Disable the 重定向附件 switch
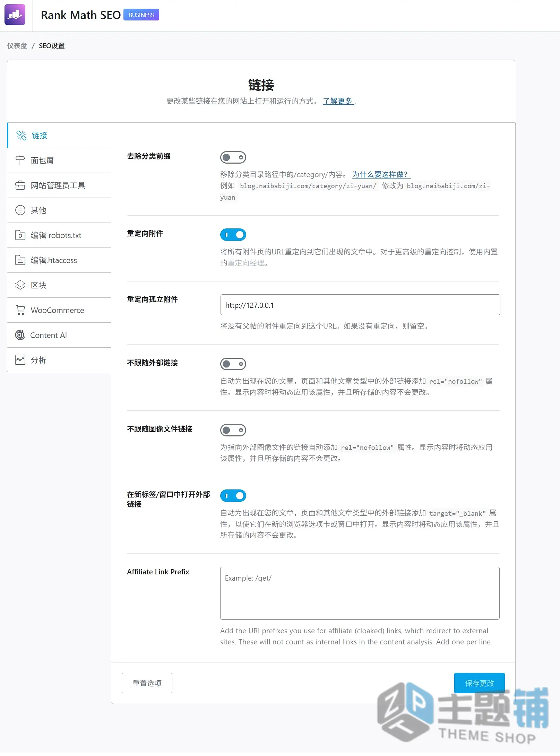Screen dimensions: 560x756 click(x=233, y=235)
